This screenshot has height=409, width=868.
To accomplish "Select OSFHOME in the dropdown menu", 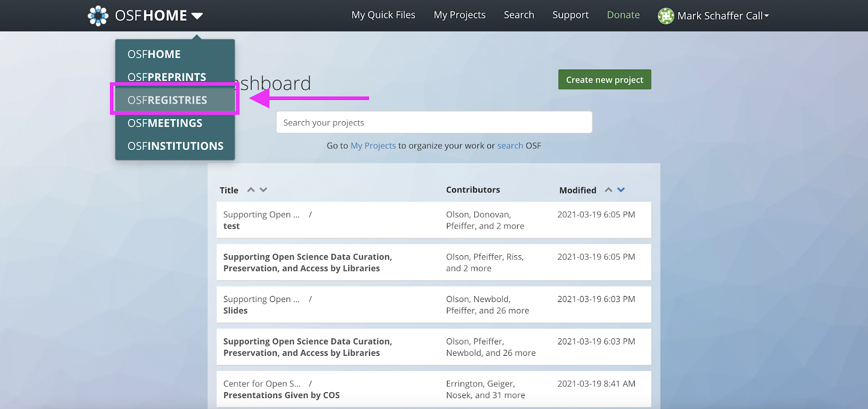I will (154, 54).
